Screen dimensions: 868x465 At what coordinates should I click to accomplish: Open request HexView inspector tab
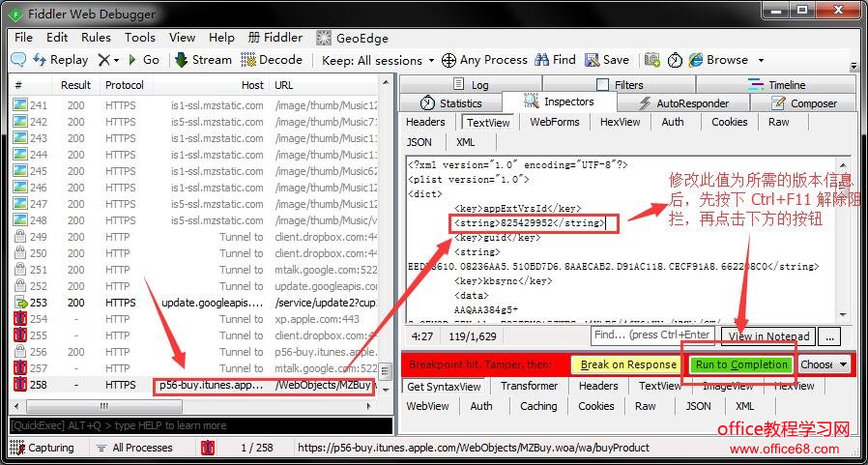pos(620,122)
